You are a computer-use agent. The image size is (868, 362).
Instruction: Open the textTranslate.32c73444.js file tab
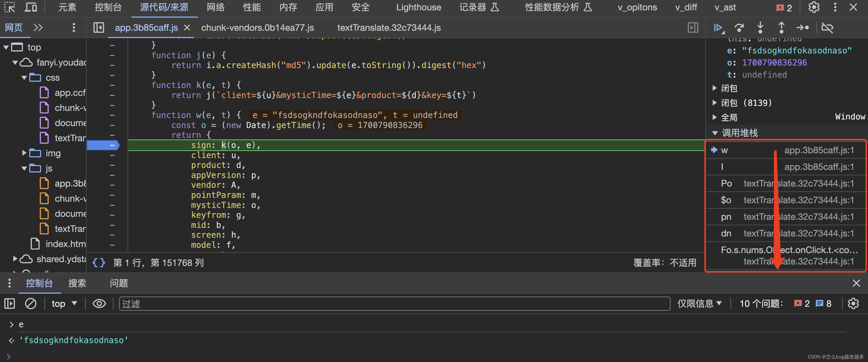(389, 28)
